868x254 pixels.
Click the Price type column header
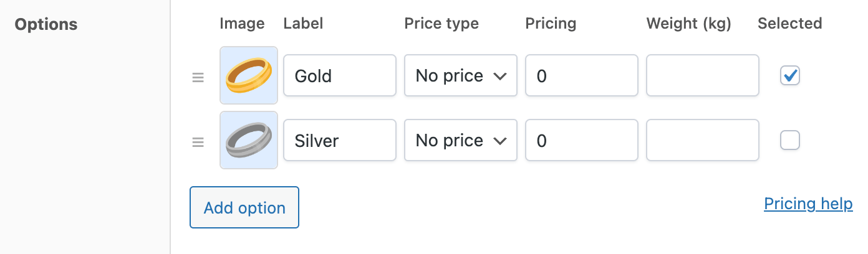coord(441,24)
